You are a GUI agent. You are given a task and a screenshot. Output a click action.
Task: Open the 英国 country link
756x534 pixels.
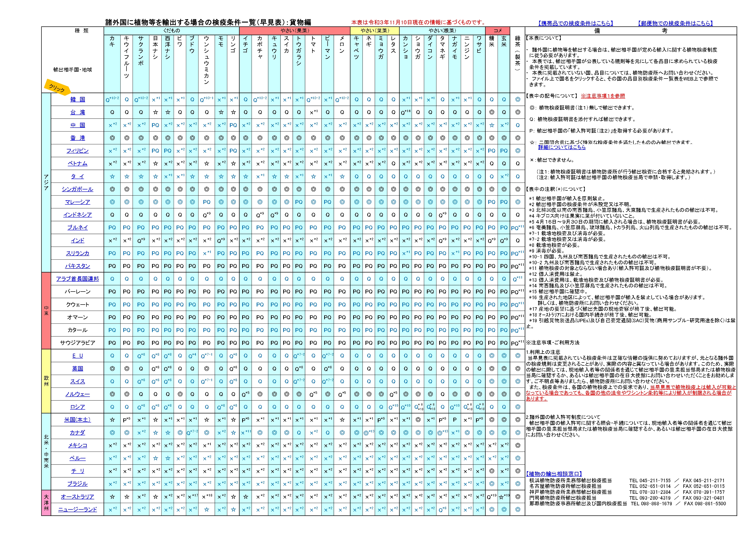77,369
